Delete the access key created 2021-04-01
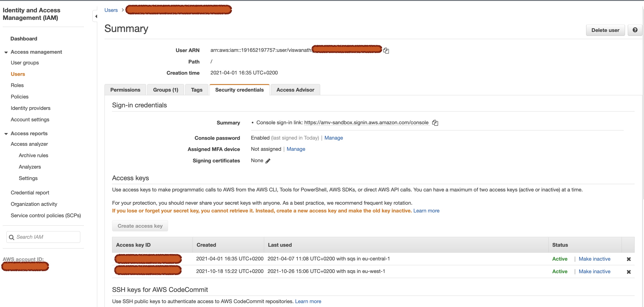 [628, 259]
